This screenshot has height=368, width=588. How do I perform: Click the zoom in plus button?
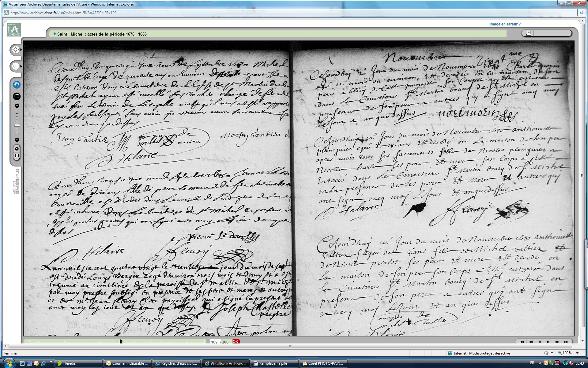(x=17, y=106)
